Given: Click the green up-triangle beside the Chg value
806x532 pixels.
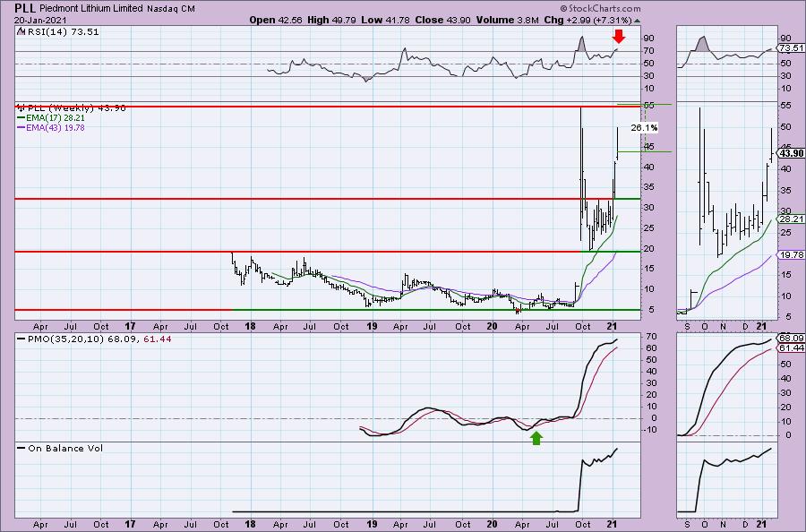Looking at the screenshot, I should tap(638, 21).
